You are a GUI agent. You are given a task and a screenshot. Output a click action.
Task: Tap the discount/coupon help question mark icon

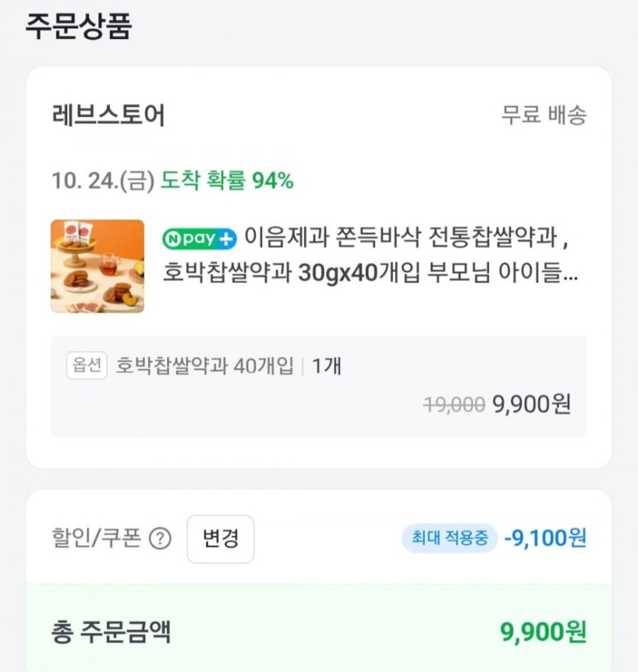pyautogui.click(x=160, y=539)
